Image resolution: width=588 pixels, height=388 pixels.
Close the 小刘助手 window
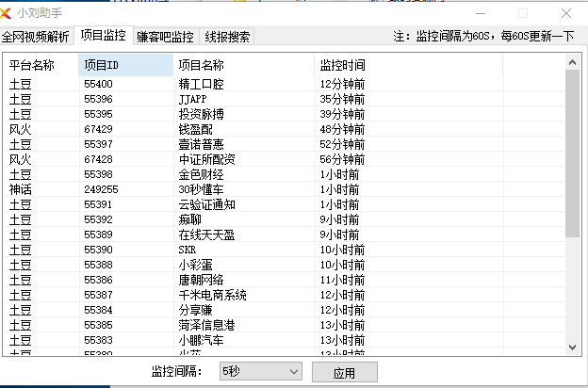[566, 13]
